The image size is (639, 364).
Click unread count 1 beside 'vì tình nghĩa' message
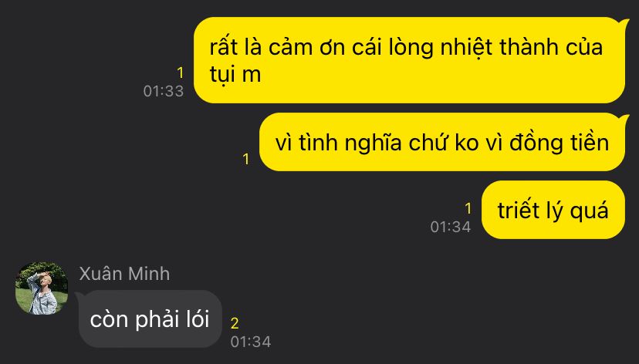[245, 159]
